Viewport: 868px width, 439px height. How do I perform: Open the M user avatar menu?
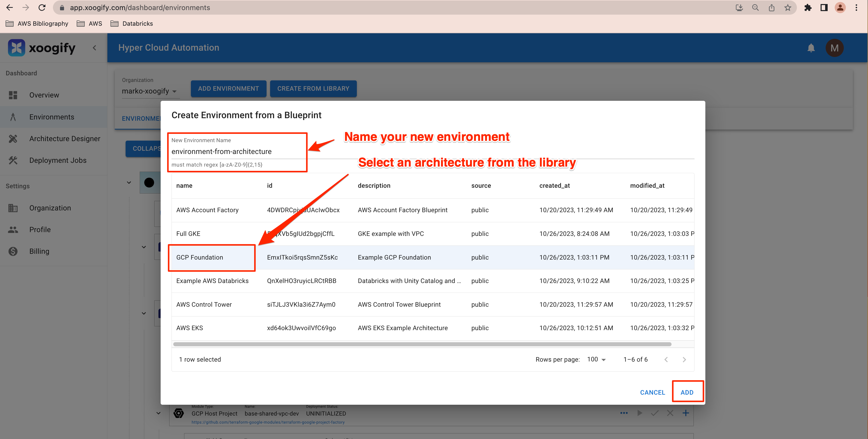click(x=834, y=48)
